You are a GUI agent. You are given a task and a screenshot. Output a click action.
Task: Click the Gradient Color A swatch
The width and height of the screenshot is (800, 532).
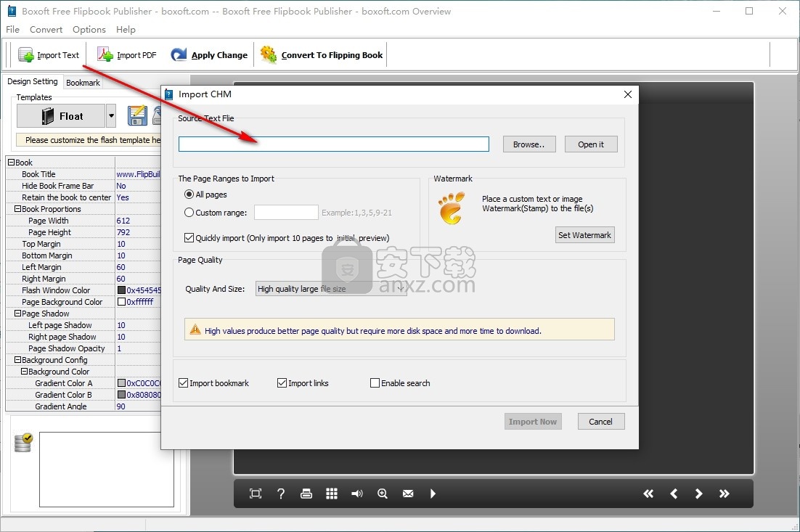pyautogui.click(x=121, y=383)
